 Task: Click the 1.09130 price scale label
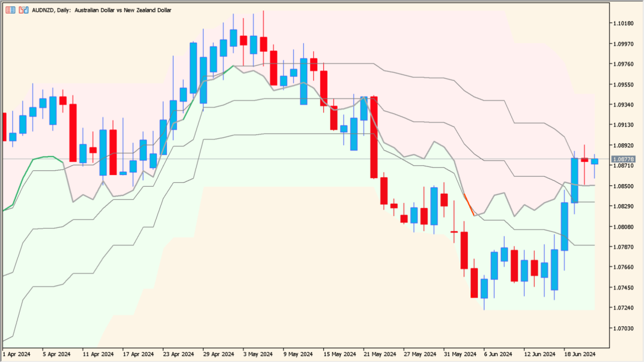pyautogui.click(x=623, y=125)
